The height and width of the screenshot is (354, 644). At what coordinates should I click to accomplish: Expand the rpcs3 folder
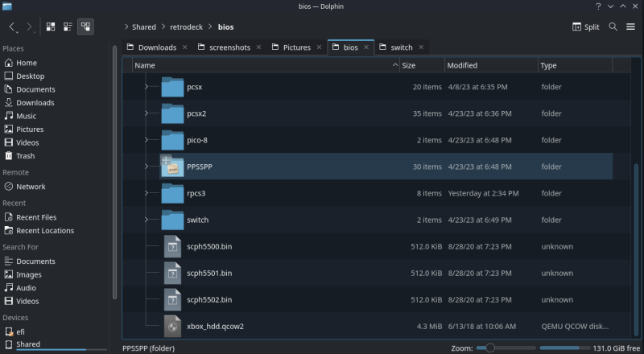click(147, 193)
